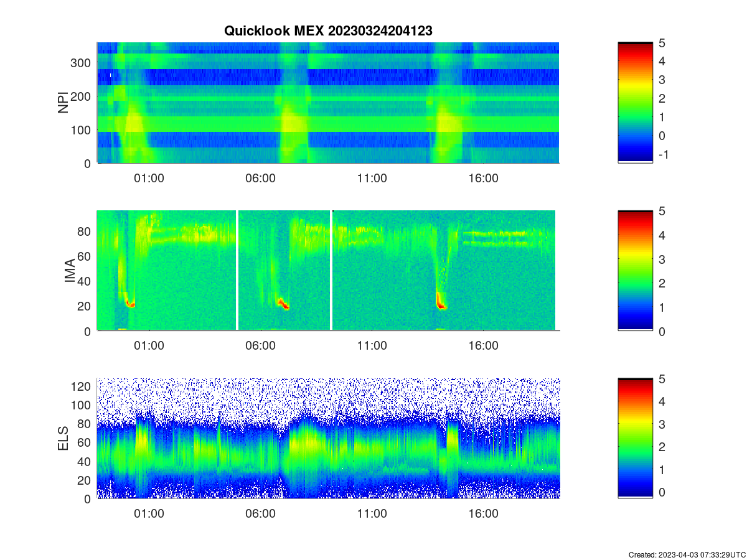
Task: Click the "06:00" tick under the NPI plot
Action: 261,178
